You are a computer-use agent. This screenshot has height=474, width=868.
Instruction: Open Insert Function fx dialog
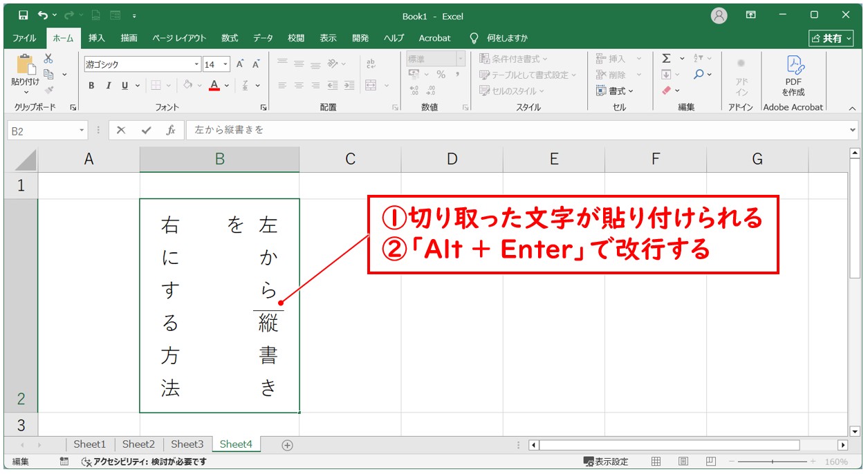click(171, 130)
